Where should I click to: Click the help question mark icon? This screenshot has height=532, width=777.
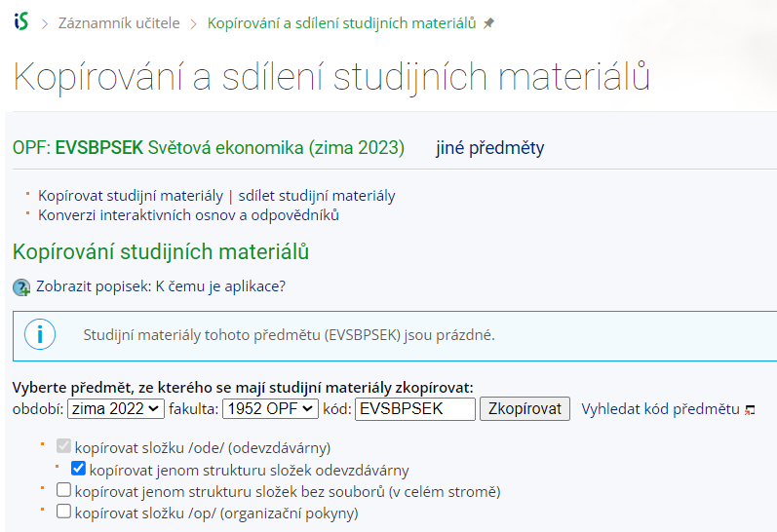[x=21, y=287]
